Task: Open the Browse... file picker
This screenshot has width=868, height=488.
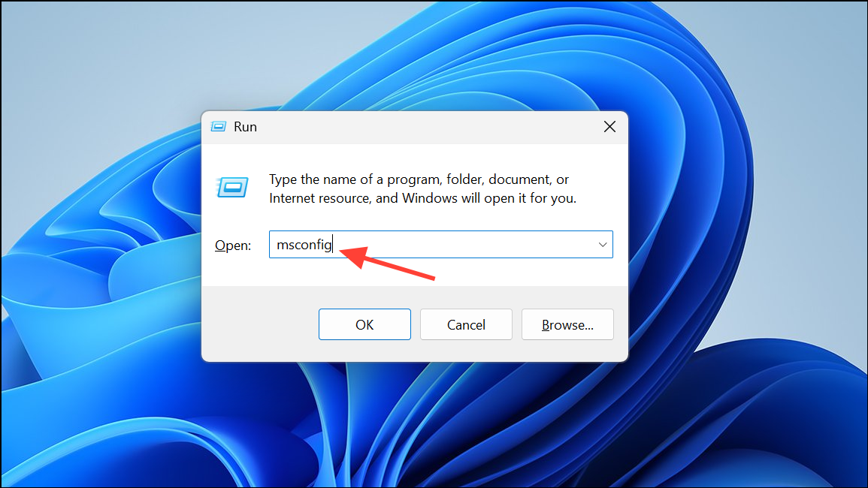Action: (x=567, y=324)
